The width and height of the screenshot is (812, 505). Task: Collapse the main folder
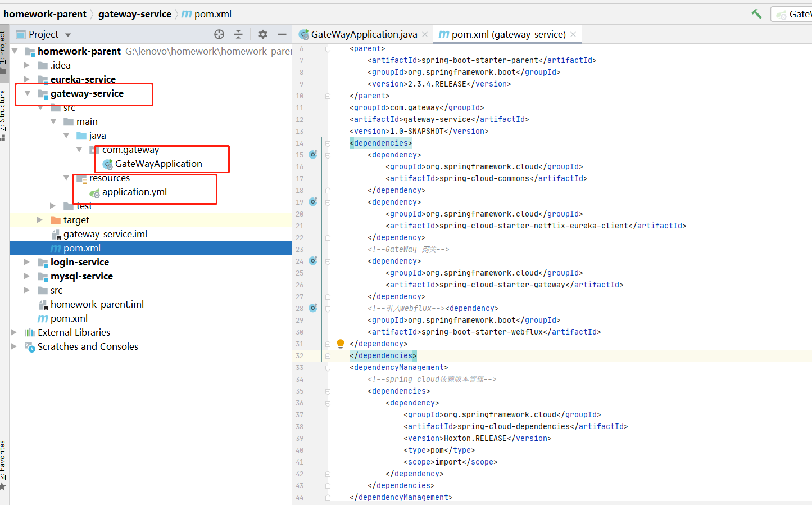point(53,121)
